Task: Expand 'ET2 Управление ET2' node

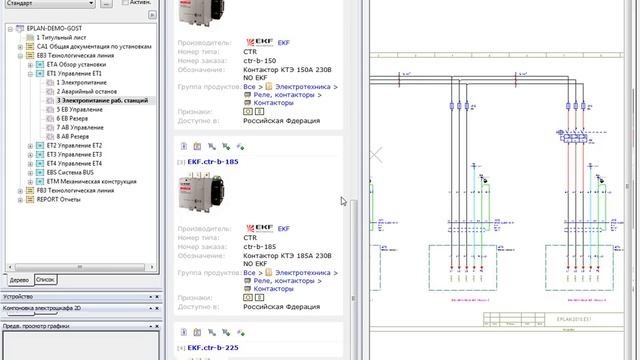Action: tap(30, 146)
